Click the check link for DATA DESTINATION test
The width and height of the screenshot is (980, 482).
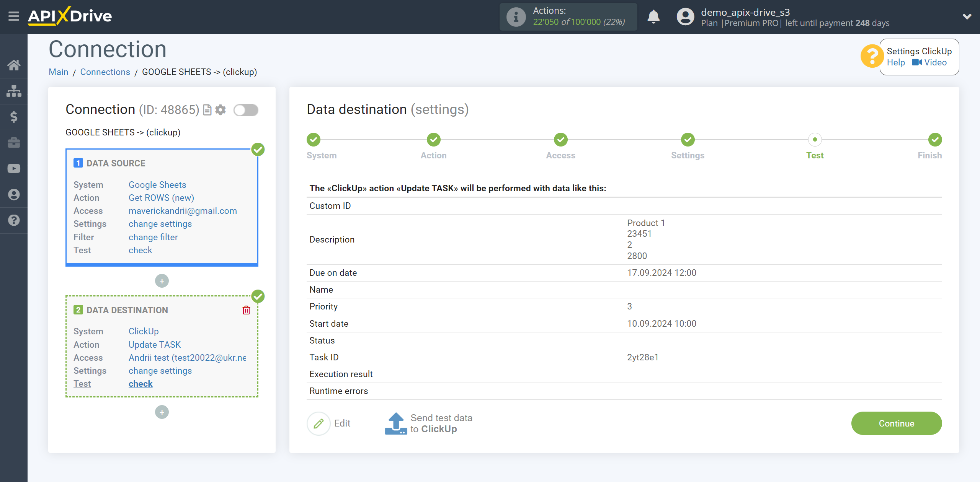140,383
